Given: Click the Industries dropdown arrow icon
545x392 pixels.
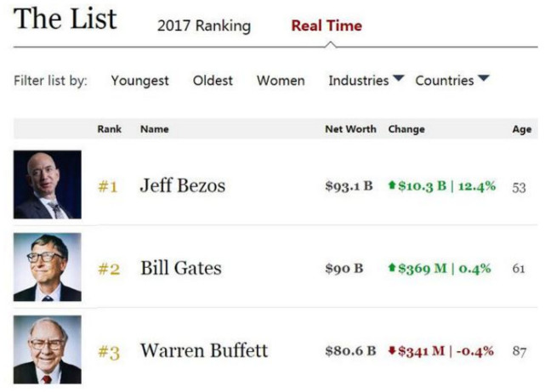Looking at the screenshot, I should pos(398,77).
